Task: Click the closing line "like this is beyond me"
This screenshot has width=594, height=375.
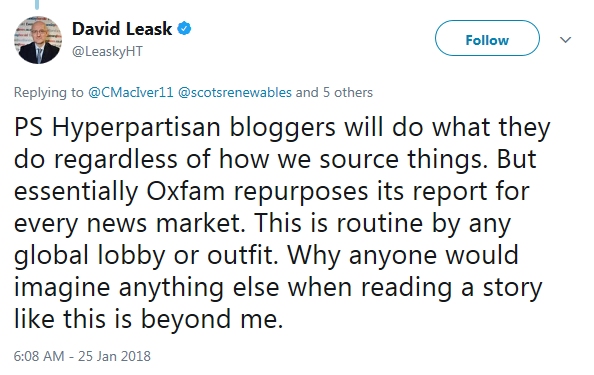Action: pos(148,319)
